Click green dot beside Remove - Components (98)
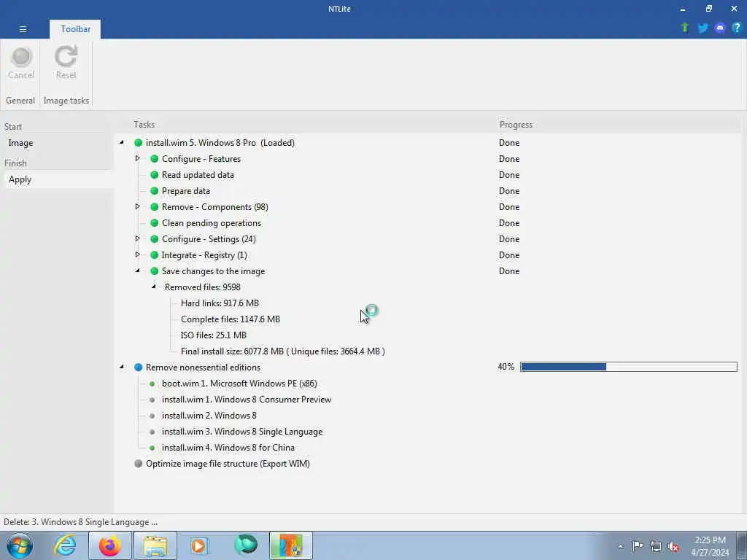 (155, 206)
